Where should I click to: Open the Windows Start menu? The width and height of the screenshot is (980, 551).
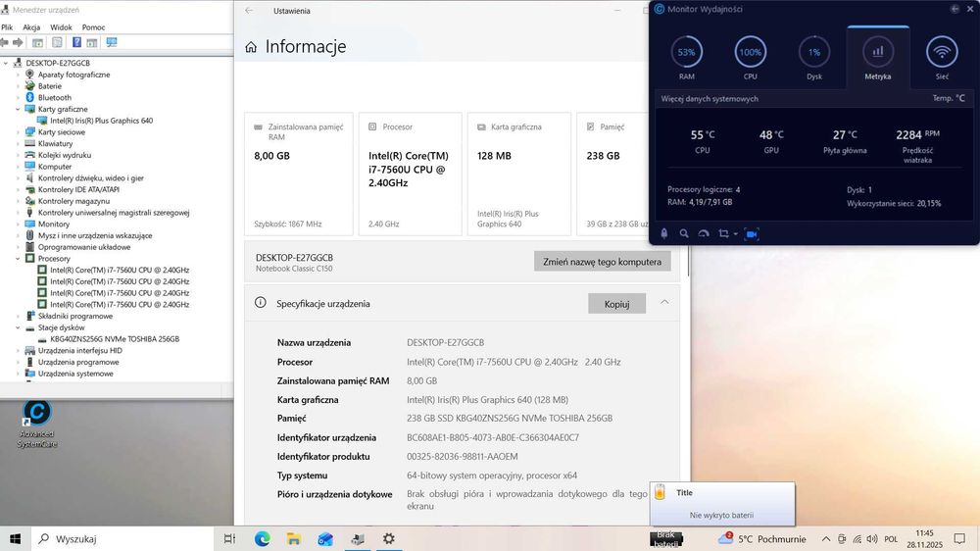pos(16,538)
